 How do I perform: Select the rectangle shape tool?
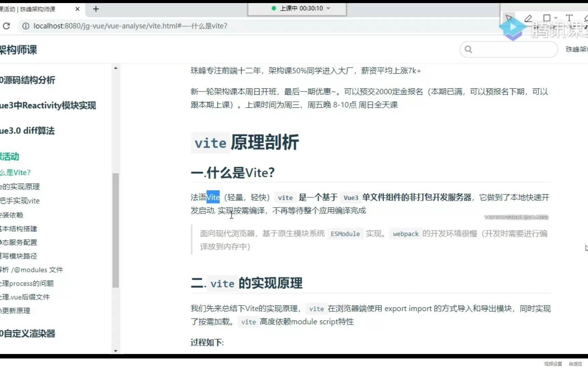(547, 18)
